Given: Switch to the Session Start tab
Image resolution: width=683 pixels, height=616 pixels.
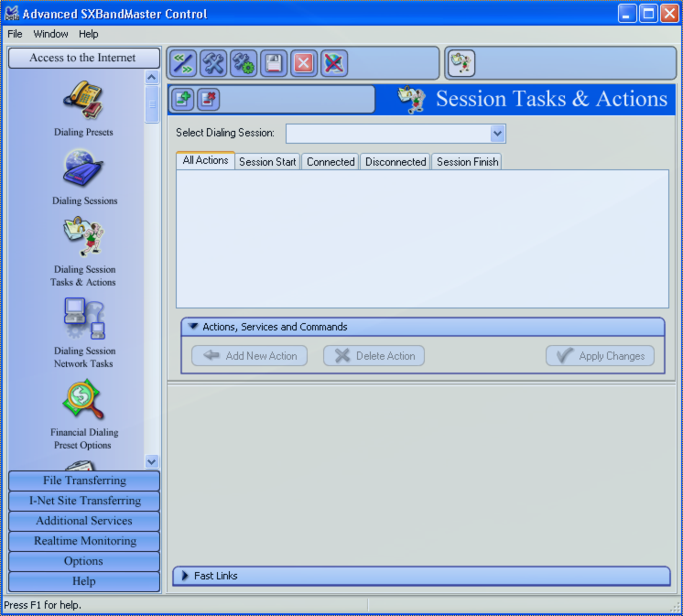Looking at the screenshot, I should 267,162.
